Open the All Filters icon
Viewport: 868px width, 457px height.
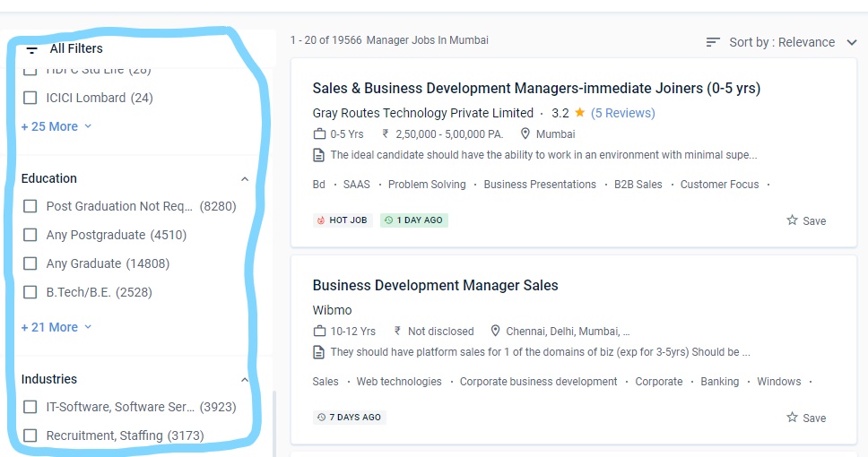click(32, 49)
